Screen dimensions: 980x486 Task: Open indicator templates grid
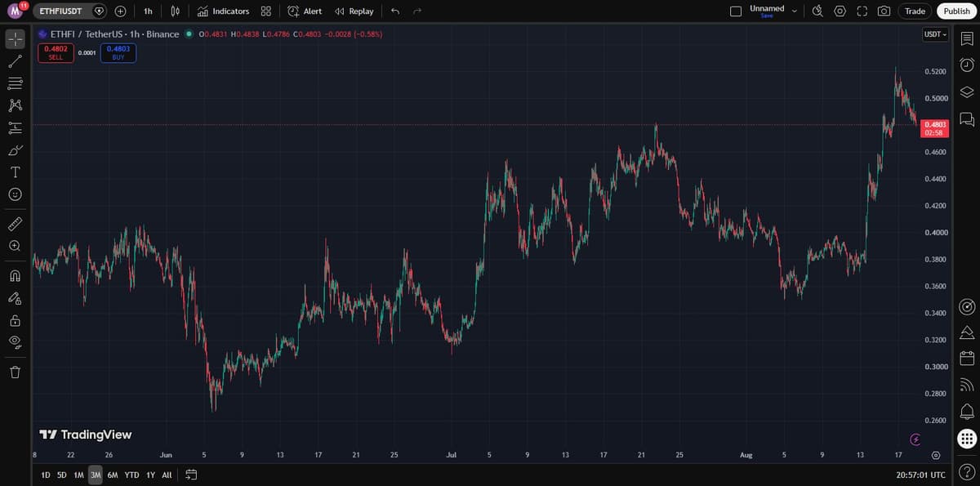click(x=266, y=11)
